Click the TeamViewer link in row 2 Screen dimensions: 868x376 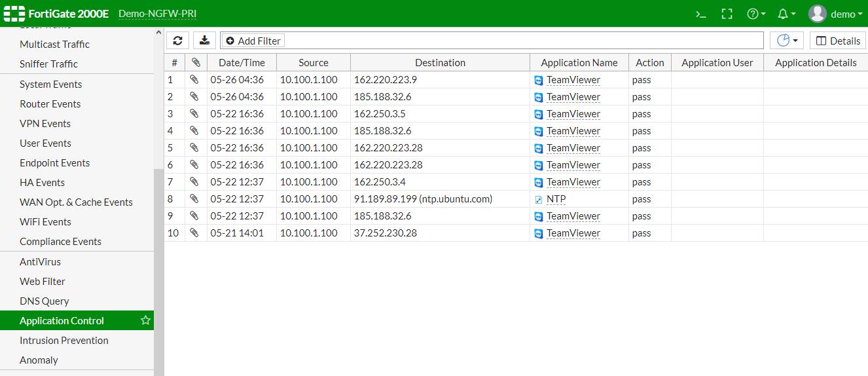(x=573, y=97)
